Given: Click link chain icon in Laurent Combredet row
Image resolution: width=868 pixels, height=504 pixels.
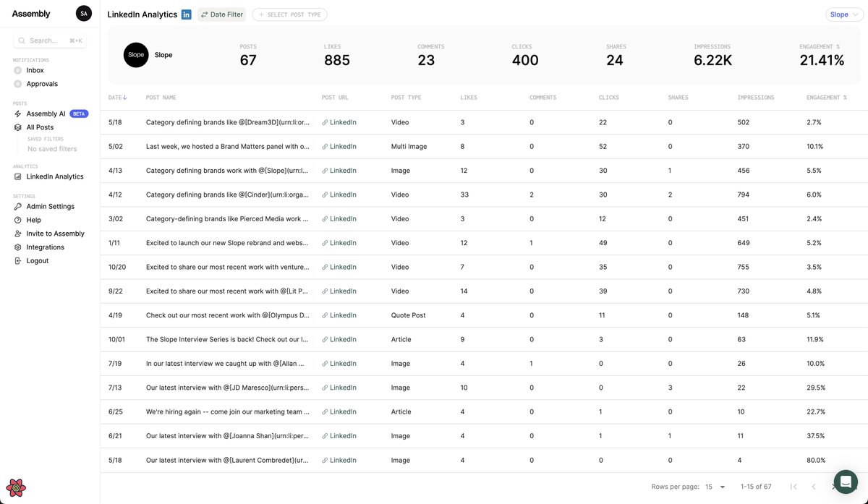Looking at the screenshot, I should pos(325,461).
